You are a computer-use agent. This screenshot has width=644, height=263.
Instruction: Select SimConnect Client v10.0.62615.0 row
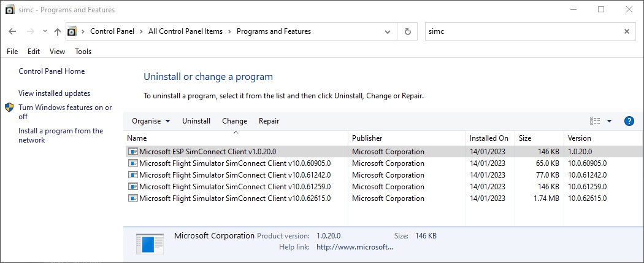click(383, 198)
